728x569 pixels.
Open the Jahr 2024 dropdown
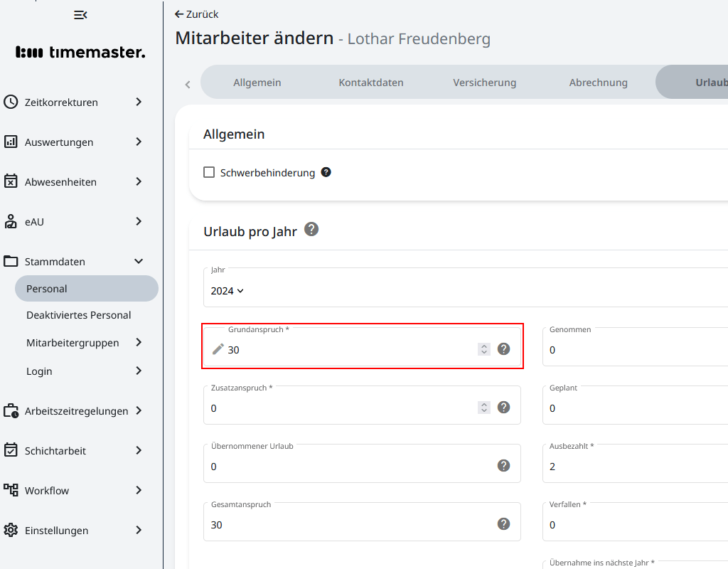227,290
